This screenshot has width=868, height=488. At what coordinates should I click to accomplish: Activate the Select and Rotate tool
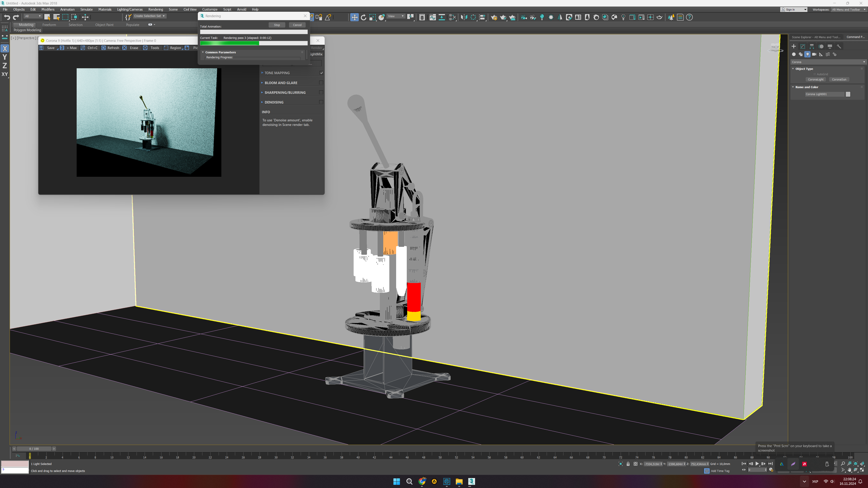click(364, 17)
